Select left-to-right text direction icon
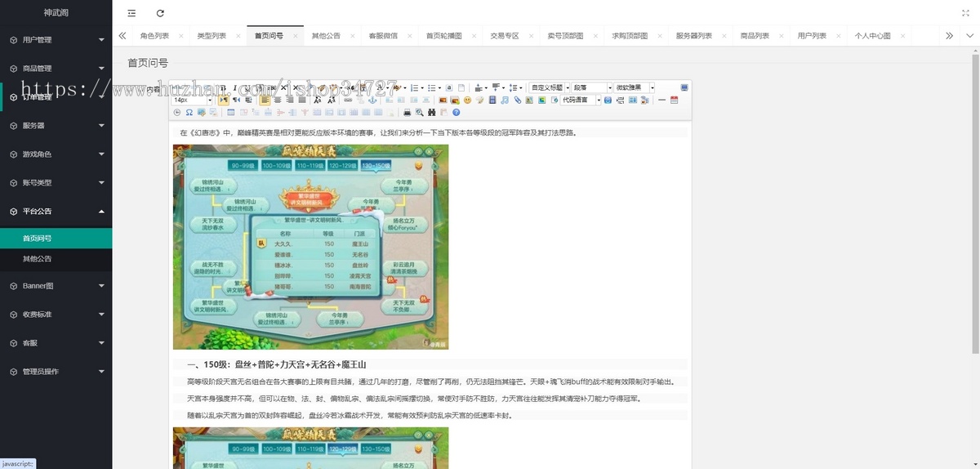 pyautogui.click(x=223, y=100)
